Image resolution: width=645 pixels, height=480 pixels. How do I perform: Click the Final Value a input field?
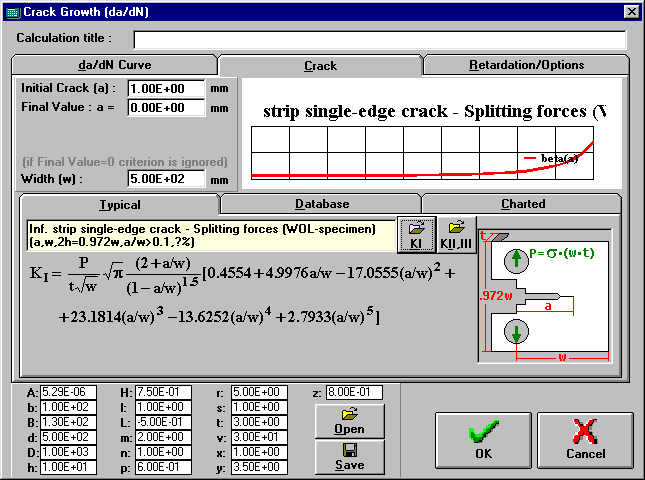pos(166,107)
